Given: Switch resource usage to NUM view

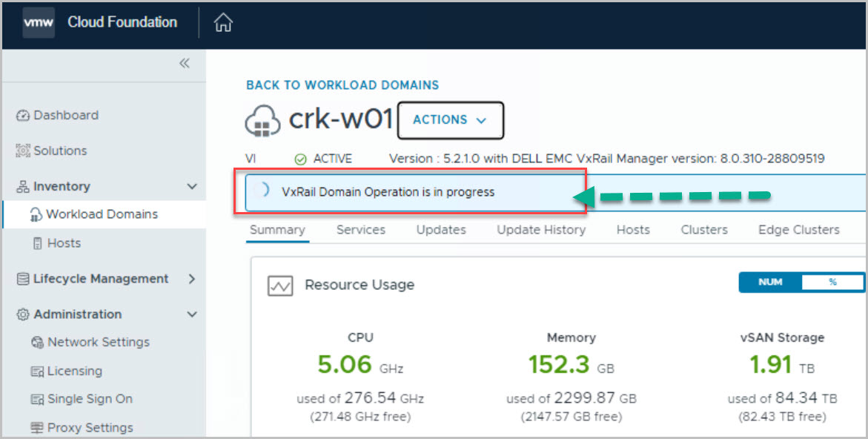Looking at the screenshot, I should tap(770, 283).
